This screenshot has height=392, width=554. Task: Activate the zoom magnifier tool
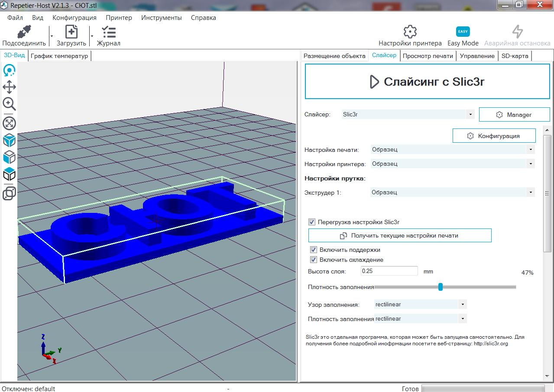pos(9,104)
